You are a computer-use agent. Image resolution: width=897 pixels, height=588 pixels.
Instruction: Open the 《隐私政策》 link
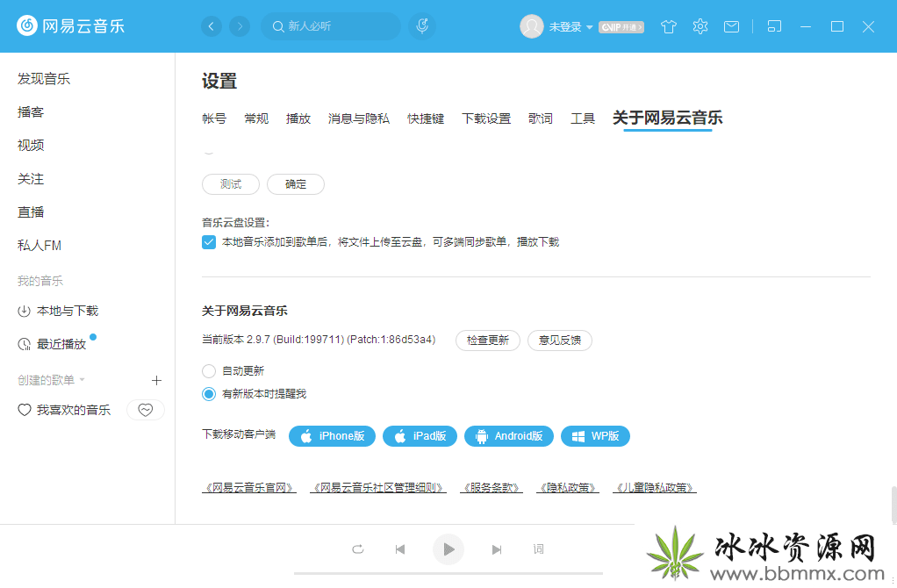(568, 488)
